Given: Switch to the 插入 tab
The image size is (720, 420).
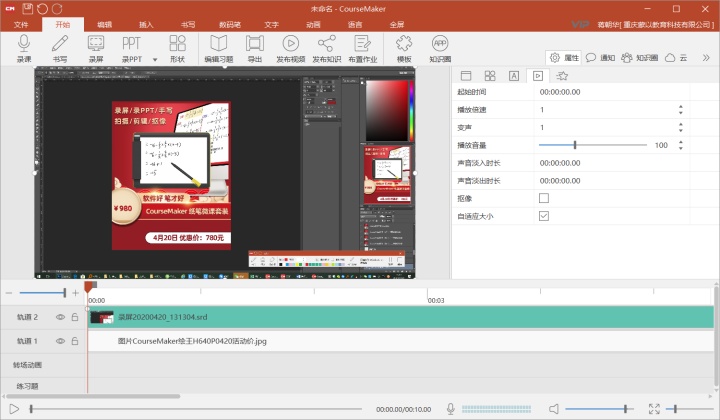Looking at the screenshot, I should (x=146, y=24).
